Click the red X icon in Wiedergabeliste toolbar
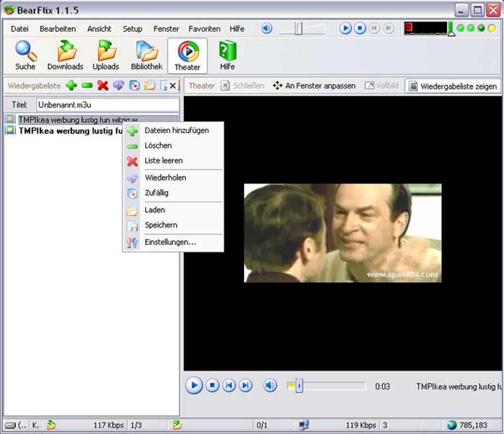This screenshot has width=504, height=434. coord(103,85)
